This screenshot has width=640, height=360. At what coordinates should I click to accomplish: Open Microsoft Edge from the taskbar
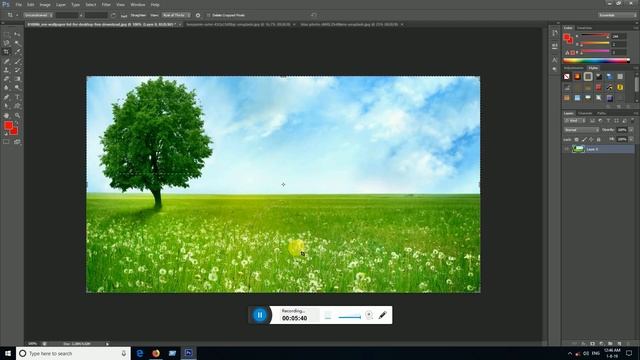coord(140,353)
